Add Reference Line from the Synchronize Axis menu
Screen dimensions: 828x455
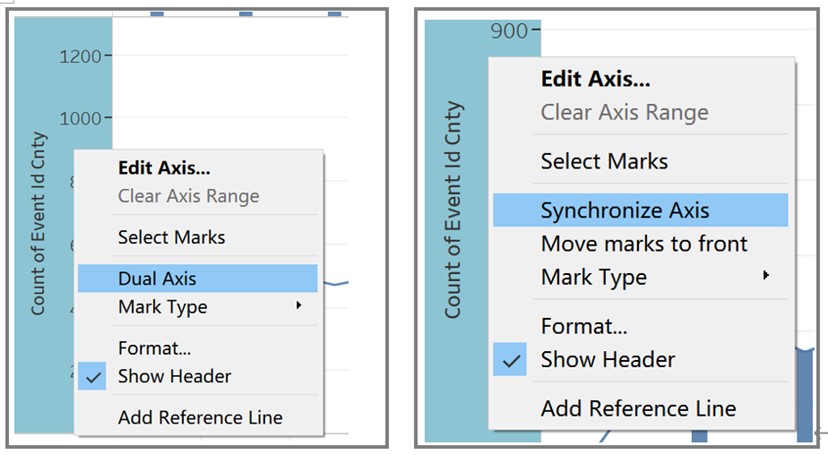pos(638,408)
